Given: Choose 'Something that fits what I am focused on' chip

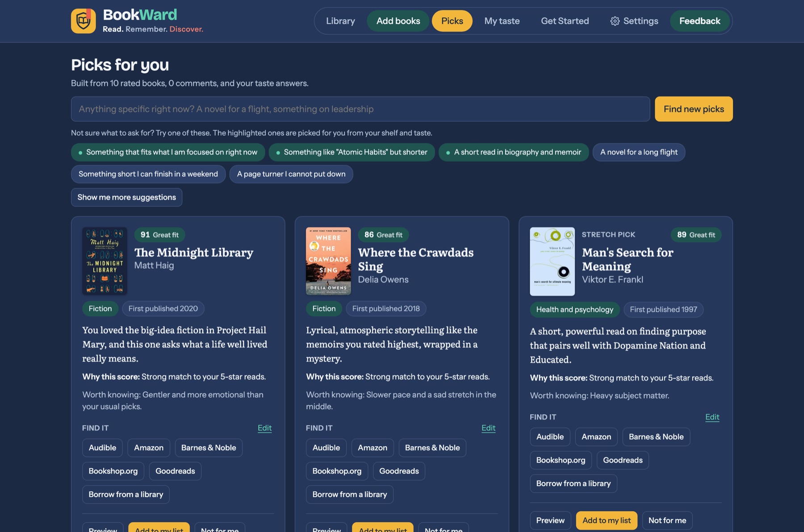Looking at the screenshot, I should click(168, 152).
